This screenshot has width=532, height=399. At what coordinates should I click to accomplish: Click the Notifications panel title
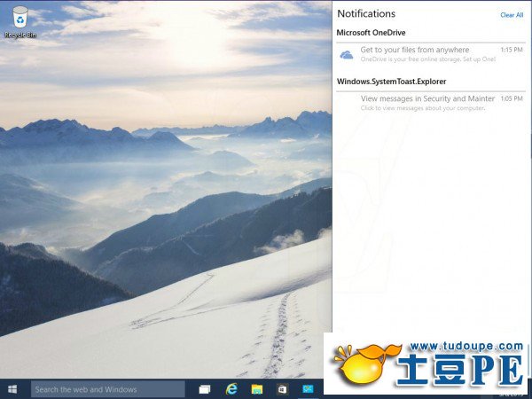click(x=366, y=13)
